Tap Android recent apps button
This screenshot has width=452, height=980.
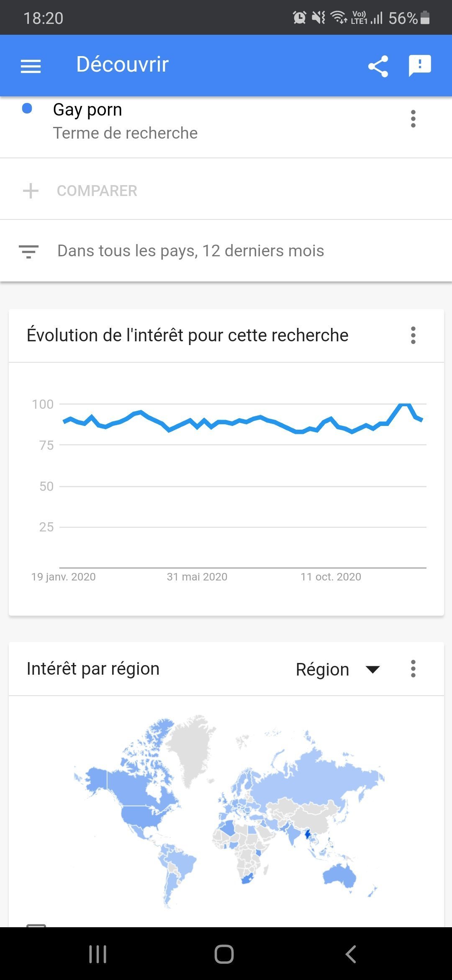coord(98,954)
